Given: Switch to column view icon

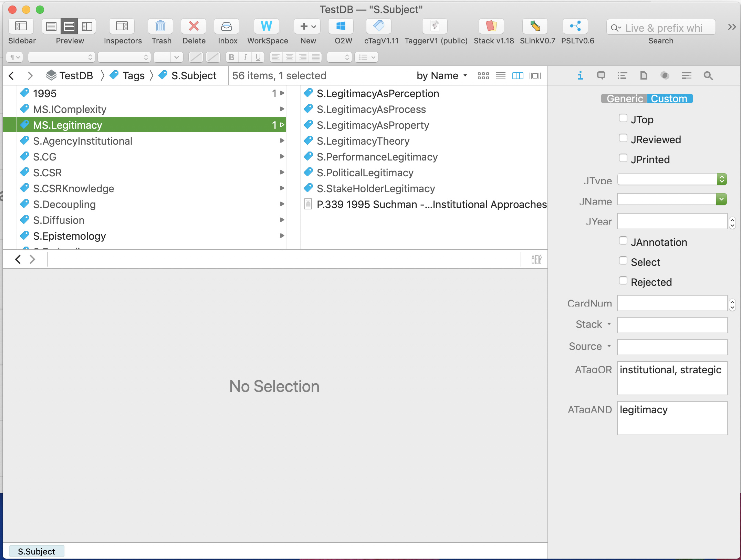Looking at the screenshot, I should pos(518,76).
